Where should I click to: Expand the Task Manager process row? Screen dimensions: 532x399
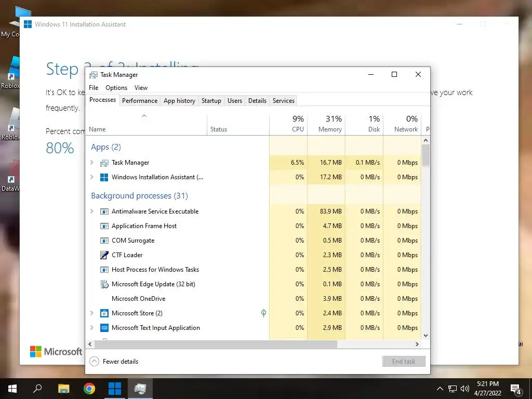tap(91, 163)
